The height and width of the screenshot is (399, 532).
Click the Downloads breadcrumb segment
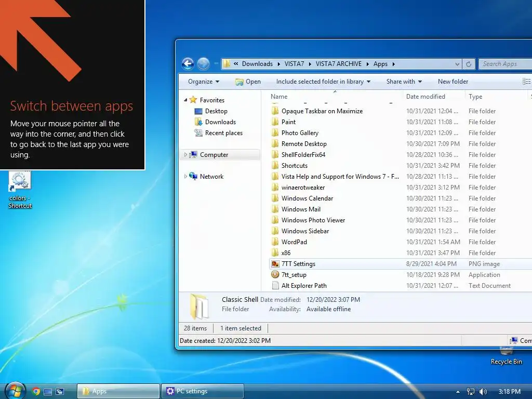click(257, 64)
